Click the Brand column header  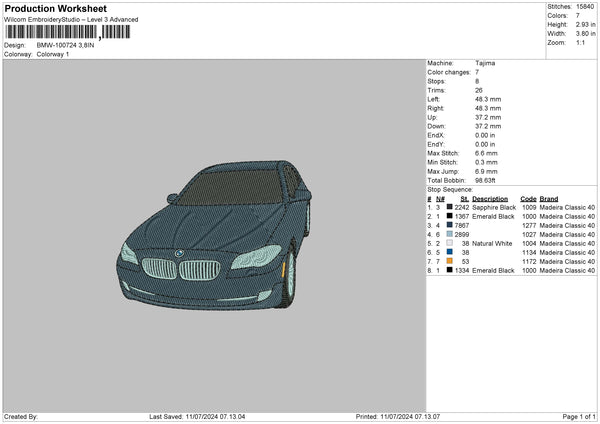pyautogui.click(x=551, y=198)
